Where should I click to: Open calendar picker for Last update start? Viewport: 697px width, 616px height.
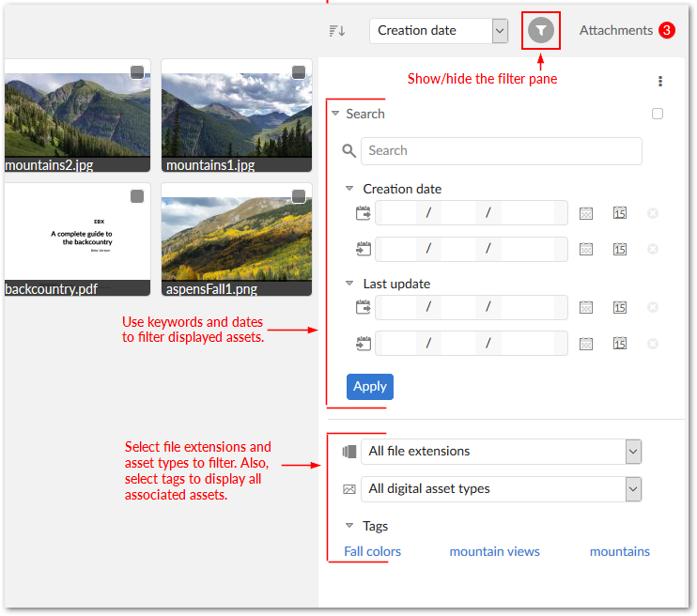[x=586, y=308]
